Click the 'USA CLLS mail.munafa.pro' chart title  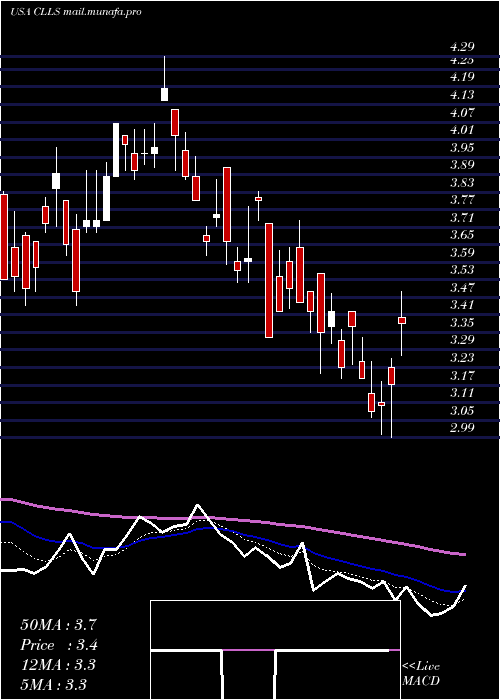(x=75, y=12)
